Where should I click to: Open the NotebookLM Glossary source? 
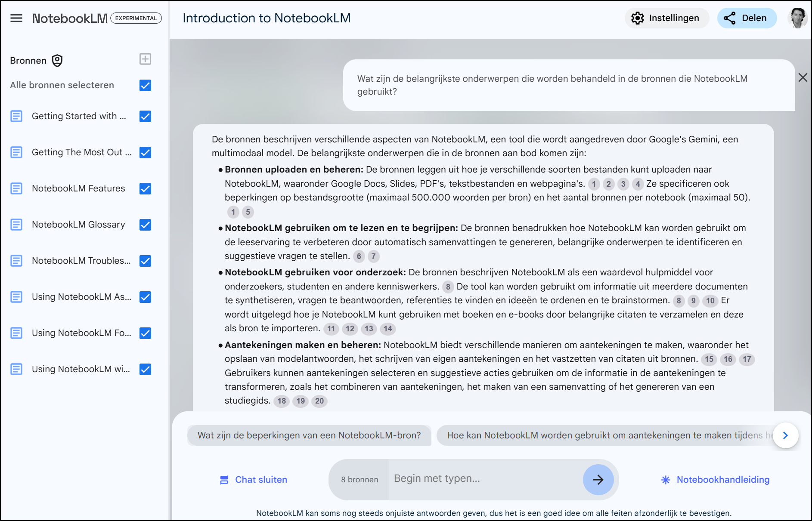(78, 225)
